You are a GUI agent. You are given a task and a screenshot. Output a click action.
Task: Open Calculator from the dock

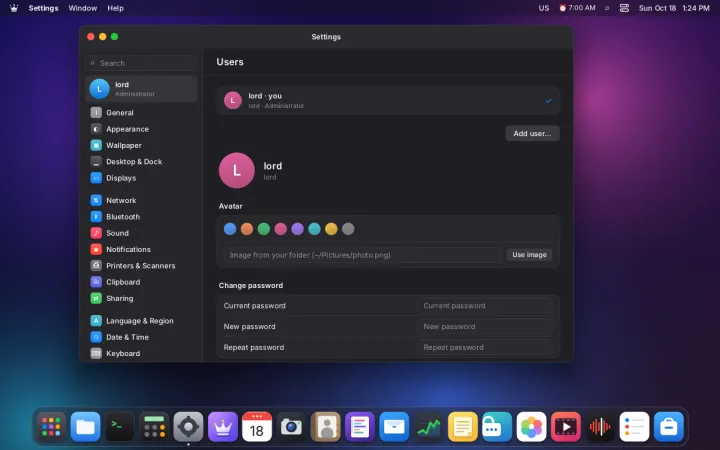[154, 427]
